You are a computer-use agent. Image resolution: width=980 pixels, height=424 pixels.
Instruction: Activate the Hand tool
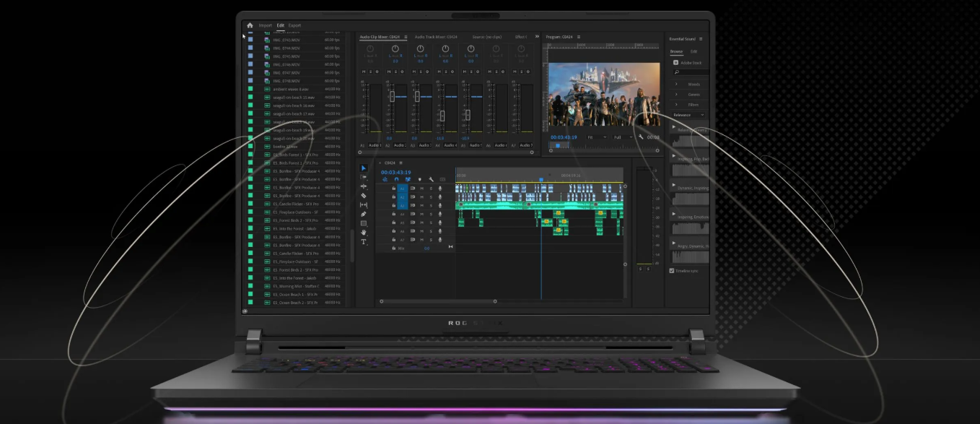[364, 233]
